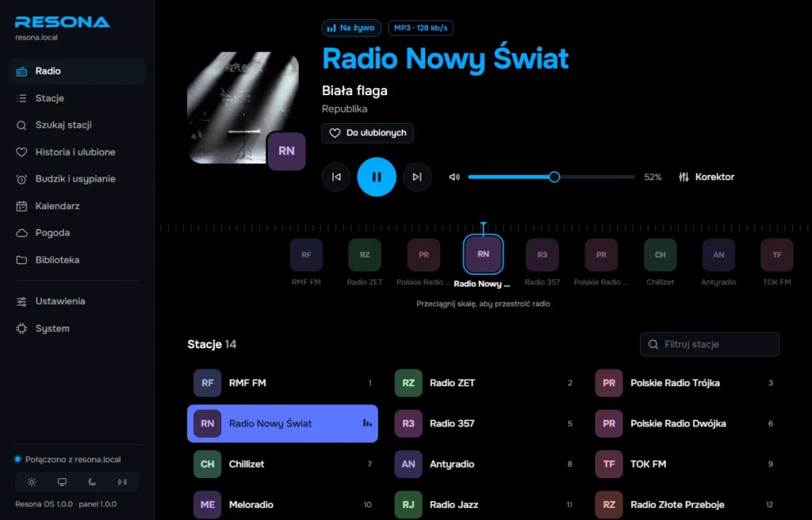Open the Kalendarz page

[77, 205]
